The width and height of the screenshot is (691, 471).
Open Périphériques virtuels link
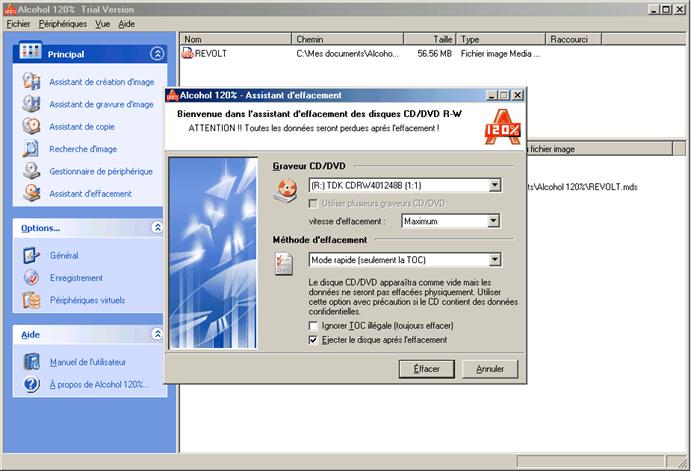[x=87, y=300]
